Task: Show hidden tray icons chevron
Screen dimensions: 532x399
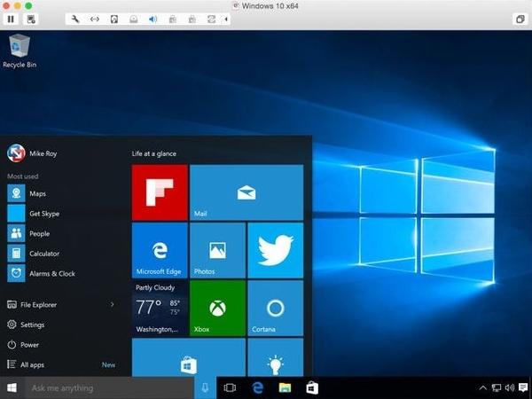Action: pyautogui.click(x=482, y=387)
